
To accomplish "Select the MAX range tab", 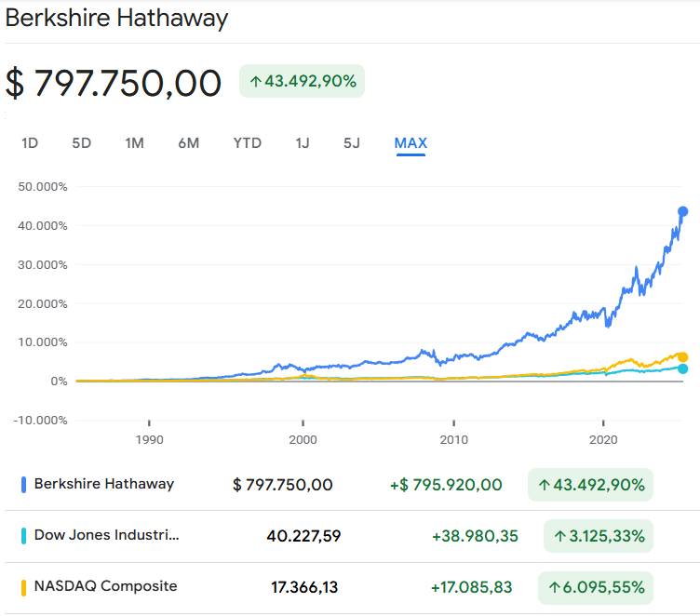I will tap(411, 143).
